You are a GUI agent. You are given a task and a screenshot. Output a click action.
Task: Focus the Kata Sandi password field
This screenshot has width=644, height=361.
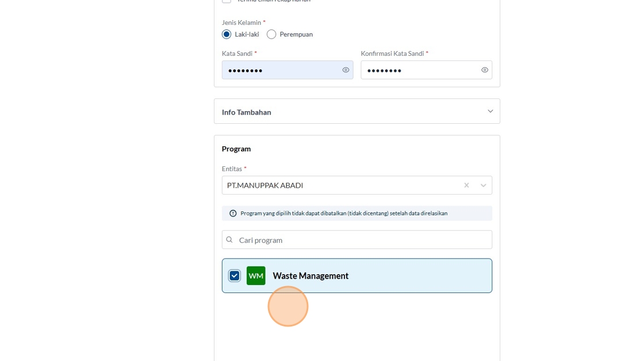[x=282, y=70]
